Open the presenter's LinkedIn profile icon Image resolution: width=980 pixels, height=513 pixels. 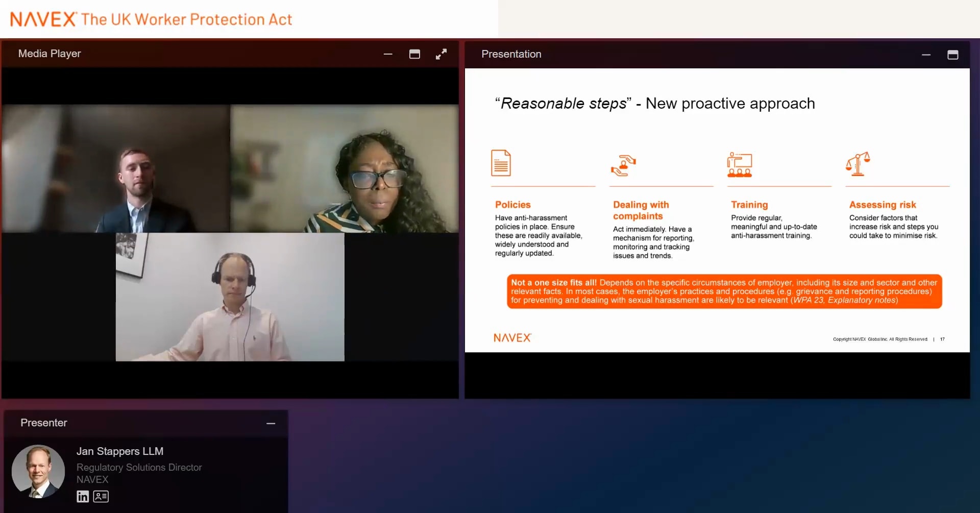(83, 496)
